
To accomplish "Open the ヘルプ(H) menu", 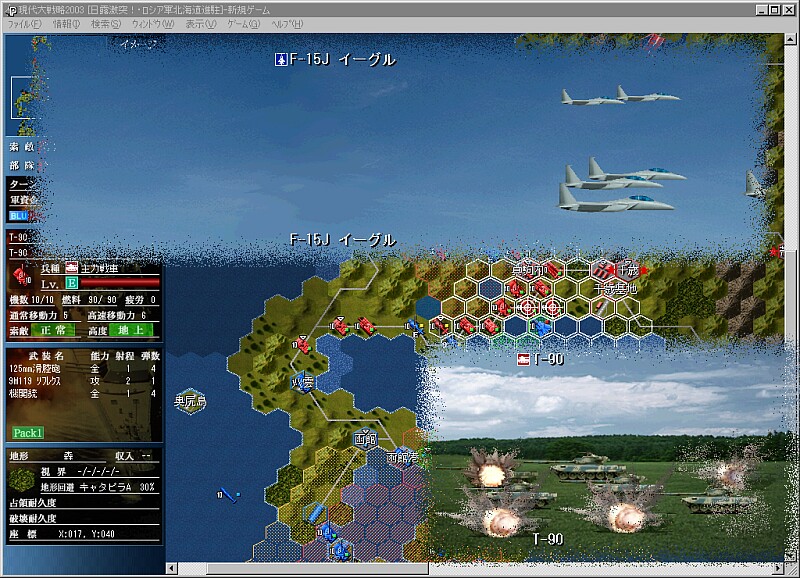I will pos(287,24).
